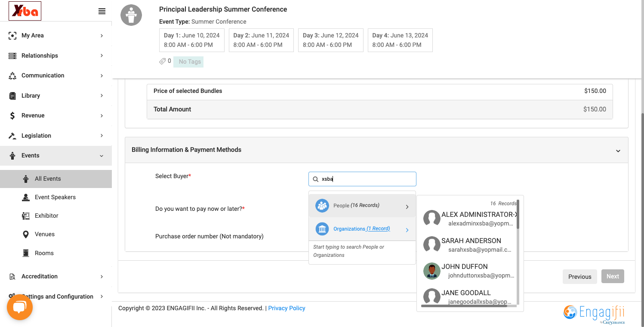Click the Relationships sidebar icon
This screenshot has width=644, height=327.
12,56
